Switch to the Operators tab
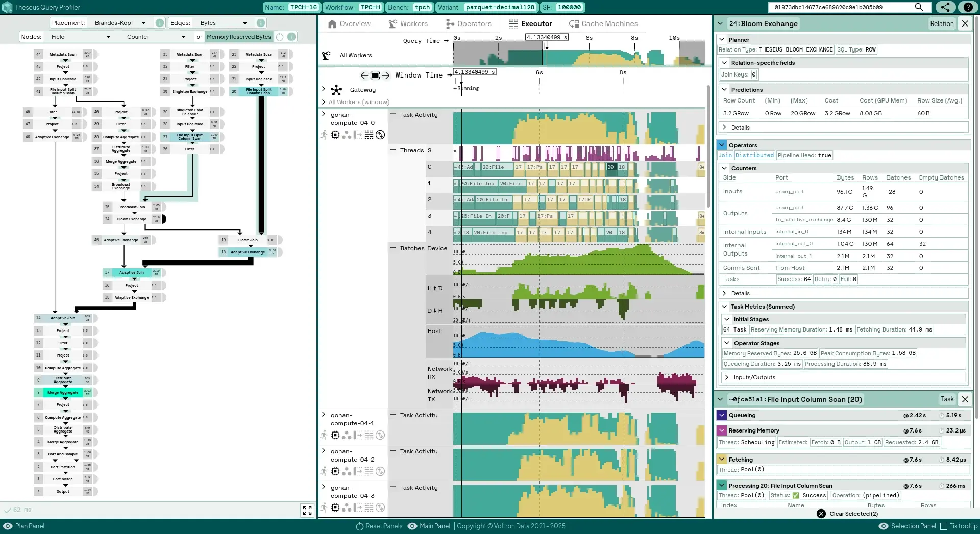 468,24
